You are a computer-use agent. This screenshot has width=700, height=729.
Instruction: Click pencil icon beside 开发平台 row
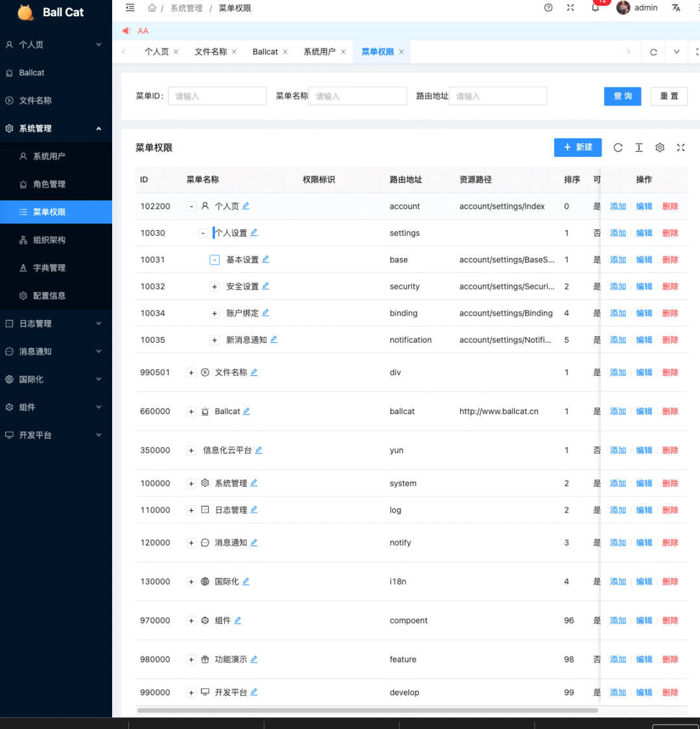(254, 692)
